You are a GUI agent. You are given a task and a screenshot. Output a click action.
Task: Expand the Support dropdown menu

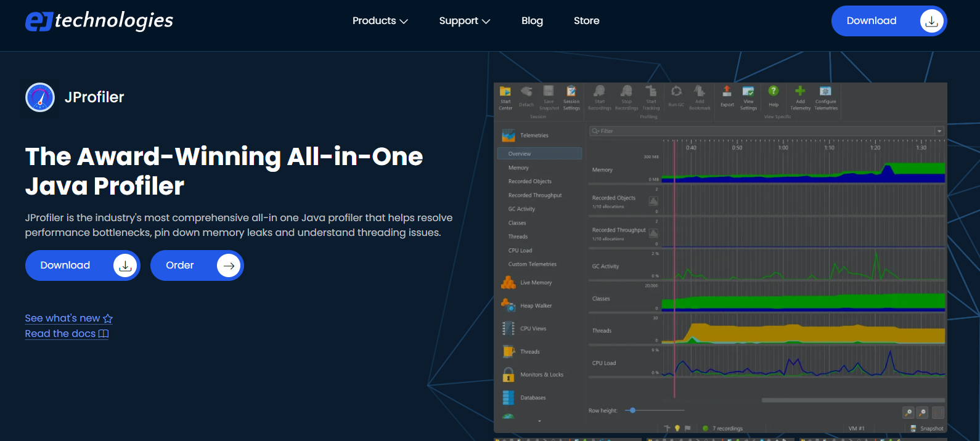coord(465,21)
